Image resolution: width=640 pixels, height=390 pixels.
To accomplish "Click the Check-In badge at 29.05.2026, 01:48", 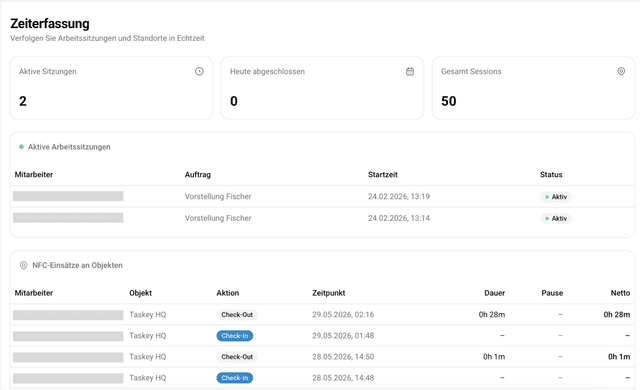I will click(235, 336).
